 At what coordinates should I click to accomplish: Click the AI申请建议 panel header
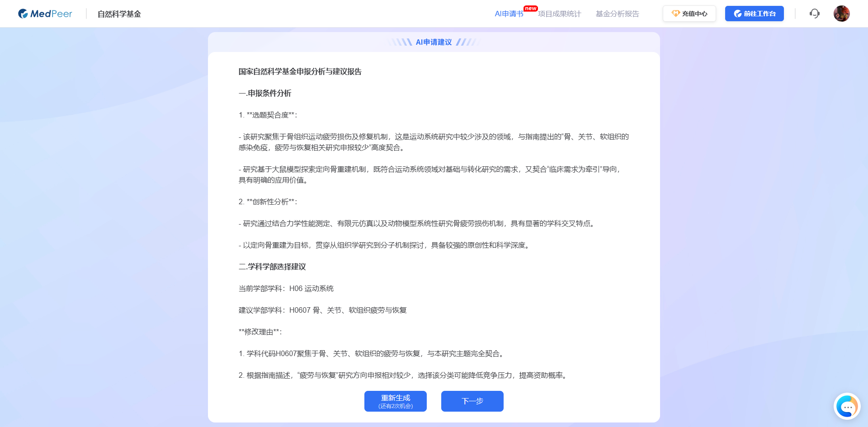point(434,42)
